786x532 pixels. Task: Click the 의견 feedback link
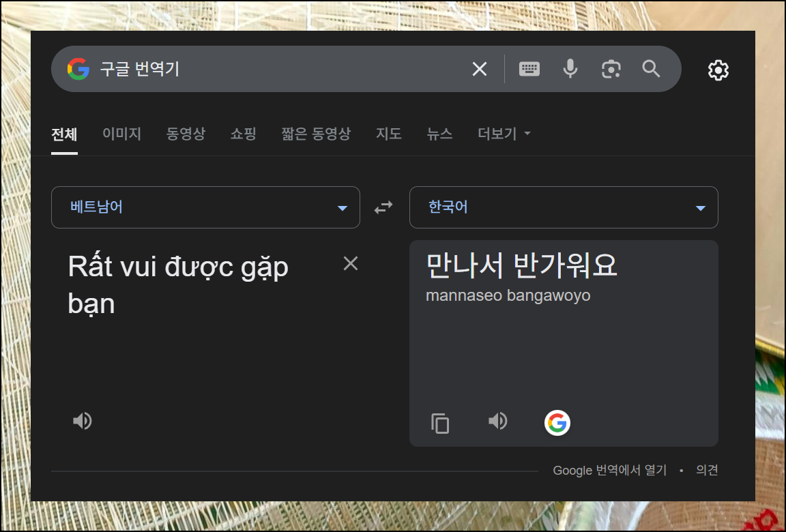(707, 470)
